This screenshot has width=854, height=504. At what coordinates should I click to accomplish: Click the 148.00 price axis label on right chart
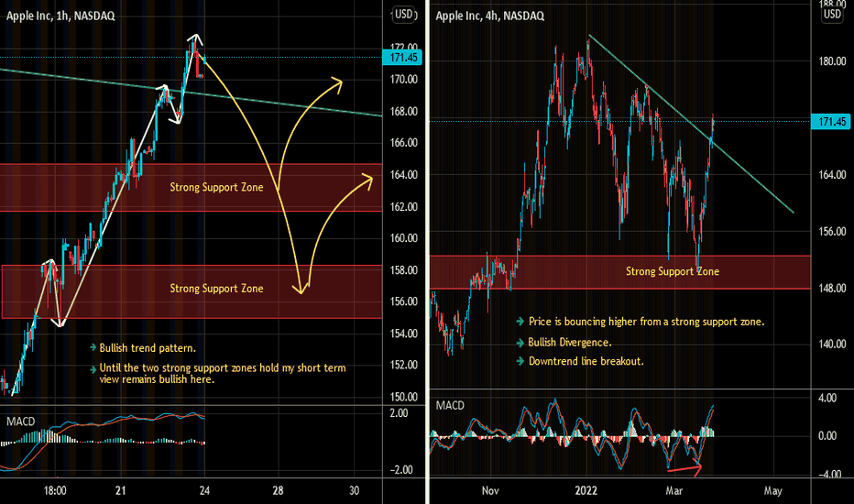pos(832,288)
